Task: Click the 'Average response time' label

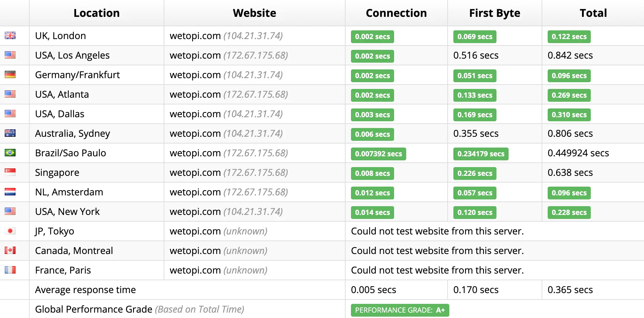Action: (86, 290)
